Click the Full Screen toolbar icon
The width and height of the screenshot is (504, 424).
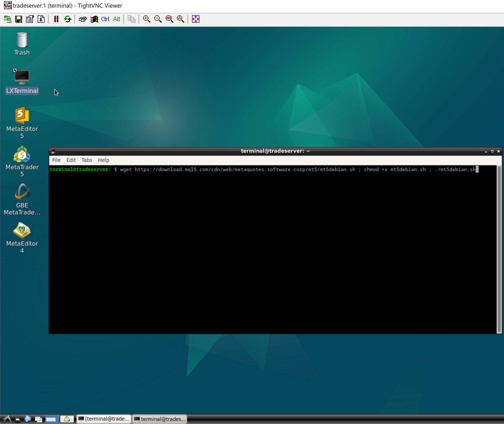(196, 19)
